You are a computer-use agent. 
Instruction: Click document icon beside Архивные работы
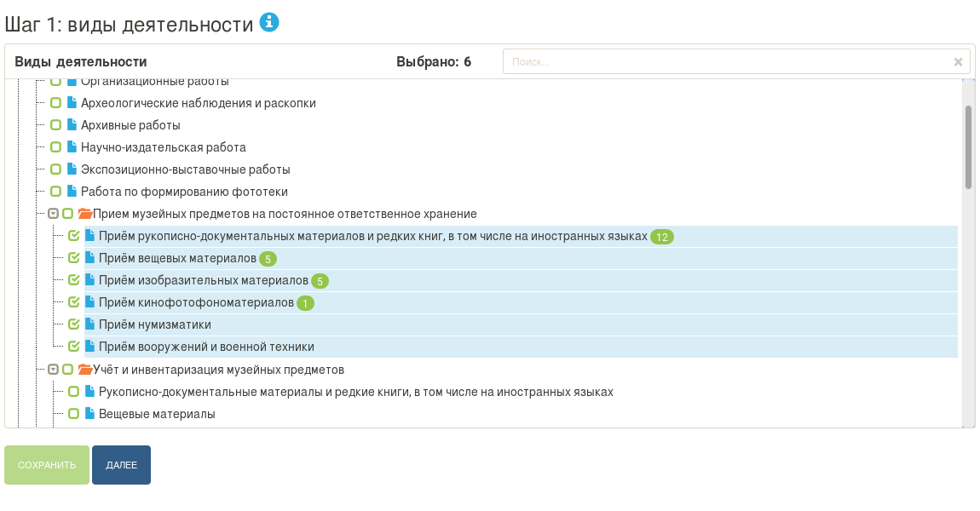[x=72, y=125]
